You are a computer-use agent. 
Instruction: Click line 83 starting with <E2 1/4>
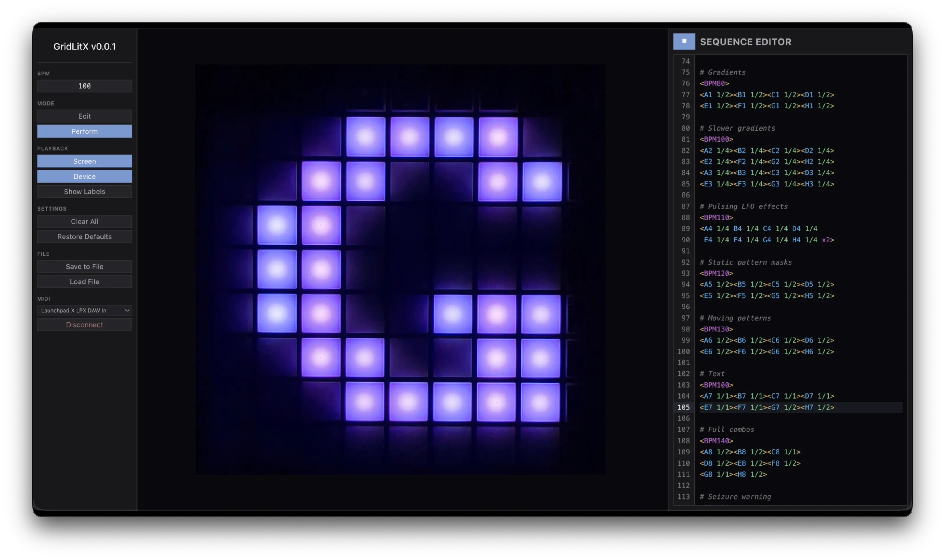[x=766, y=161]
